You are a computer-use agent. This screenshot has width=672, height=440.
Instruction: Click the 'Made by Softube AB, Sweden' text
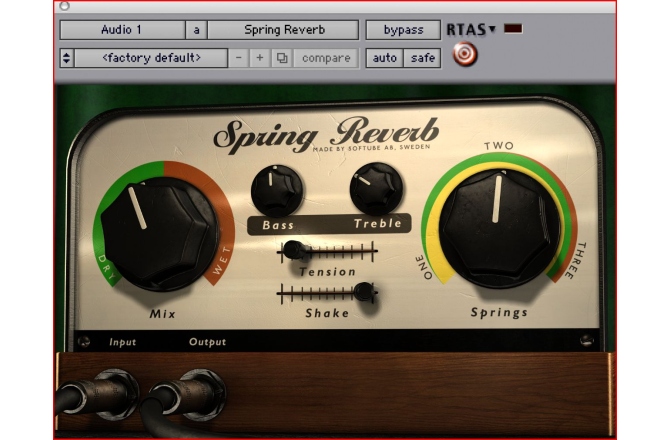(x=371, y=147)
